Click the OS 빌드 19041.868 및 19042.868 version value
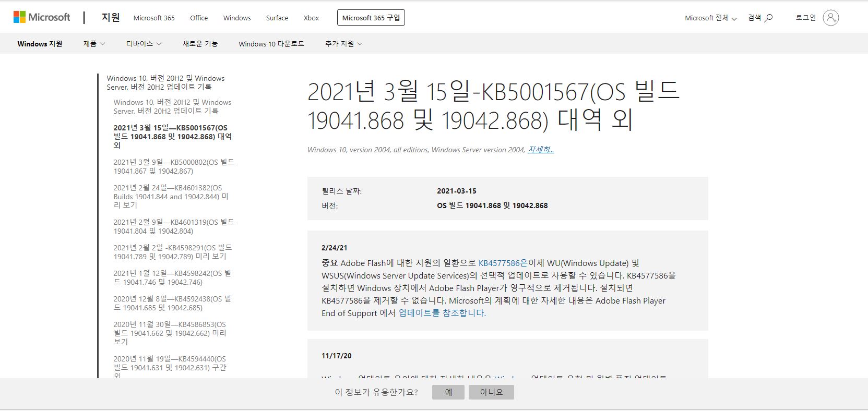Screen dimensions: 868x411 tap(492, 205)
